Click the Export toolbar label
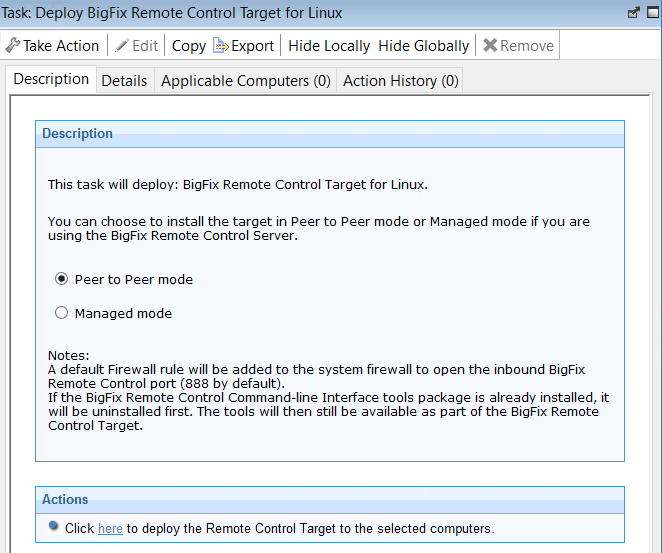Image resolution: width=662 pixels, height=553 pixels. (252, 46)
